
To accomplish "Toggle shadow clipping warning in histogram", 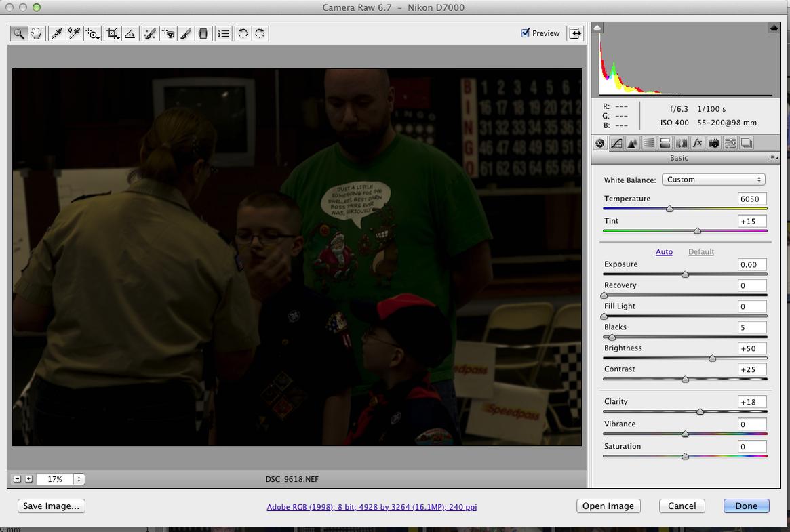I will 597,28.
